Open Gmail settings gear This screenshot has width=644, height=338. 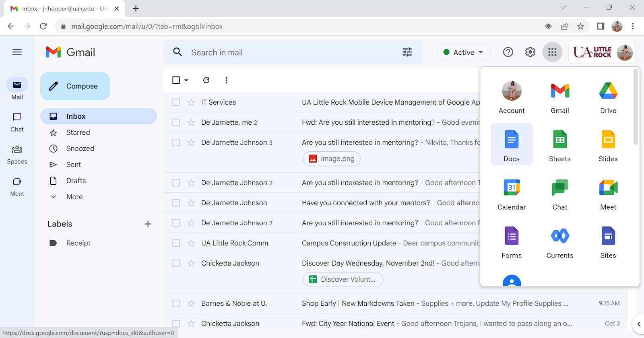pos(530,52)
